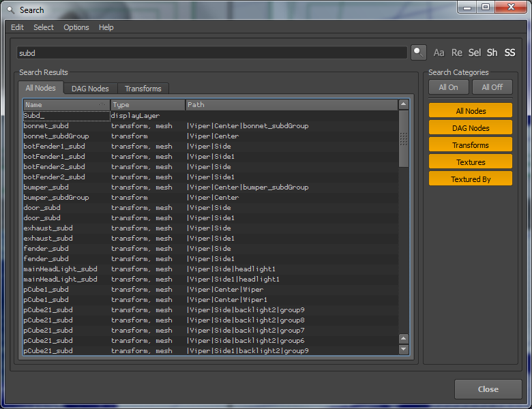The image size is (532, 409).
Task: Sort results by the Path column header
Action: tap(291, 105)
